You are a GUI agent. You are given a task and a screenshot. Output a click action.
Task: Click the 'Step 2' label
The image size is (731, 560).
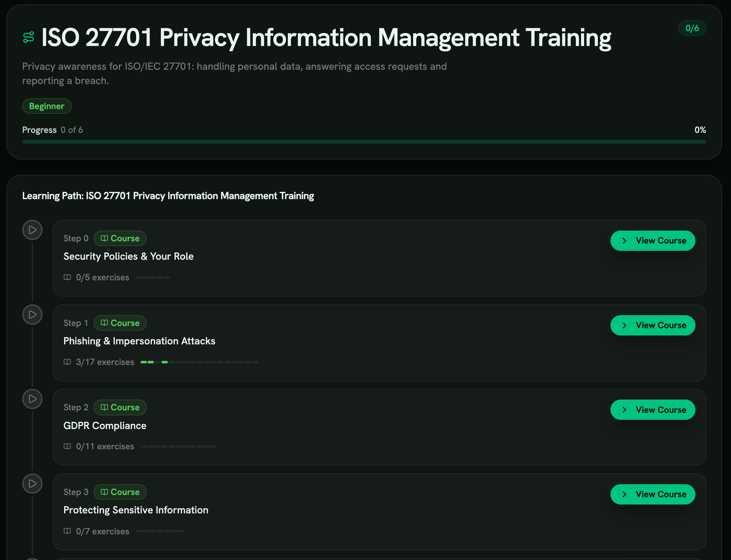click(76, 407)
